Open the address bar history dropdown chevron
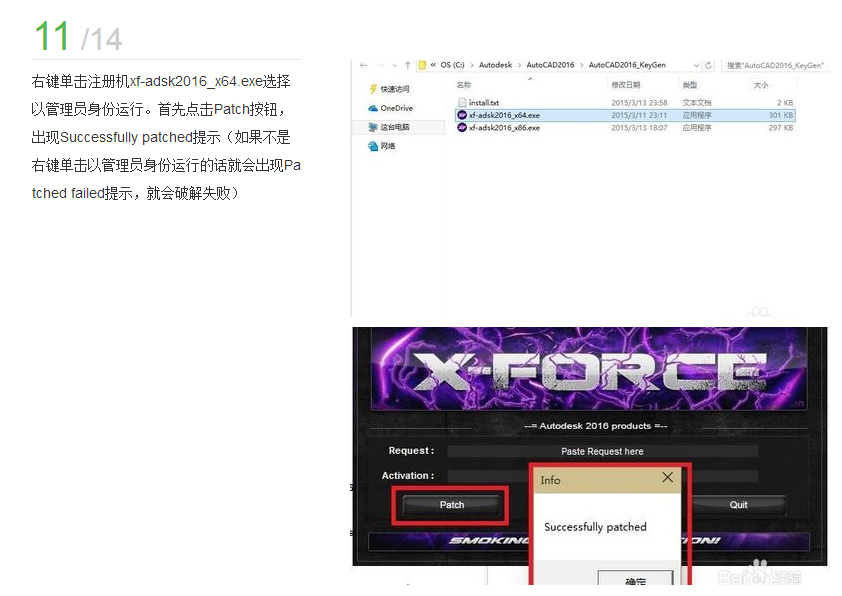Screen dimensions: 842x596 coord(696,66)
